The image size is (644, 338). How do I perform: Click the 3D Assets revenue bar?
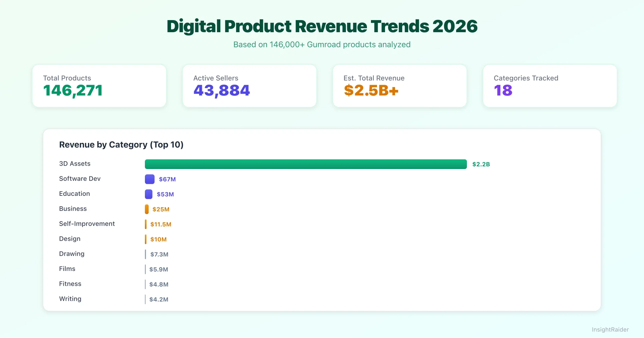(305, 164)
